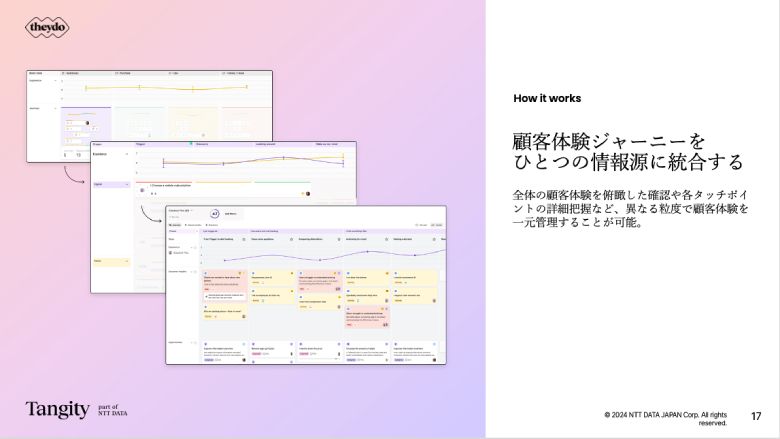Open the first opportunity card in bottom row
Screen dimensions: 780x439
[x=222, y=351]
